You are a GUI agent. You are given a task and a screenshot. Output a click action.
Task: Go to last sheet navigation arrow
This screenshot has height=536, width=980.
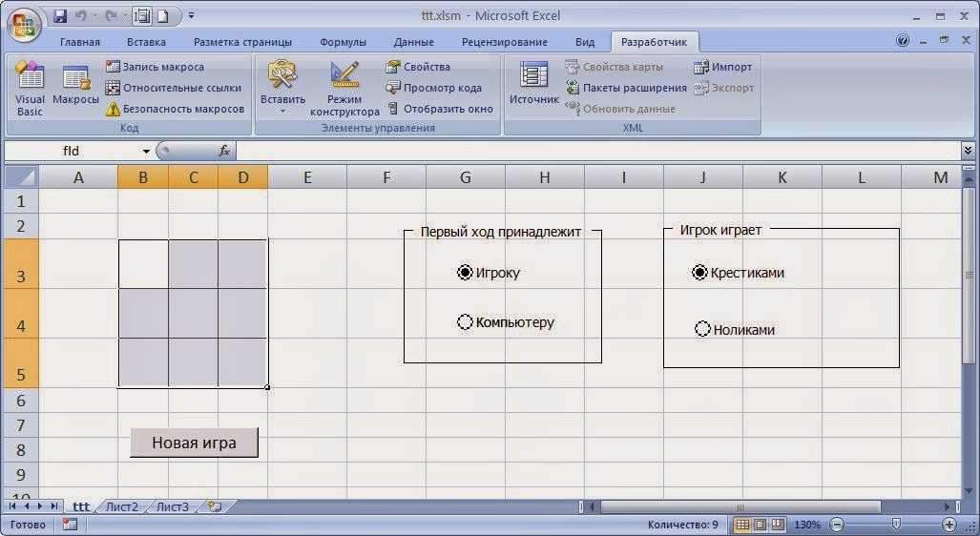(x=53, y=506)
